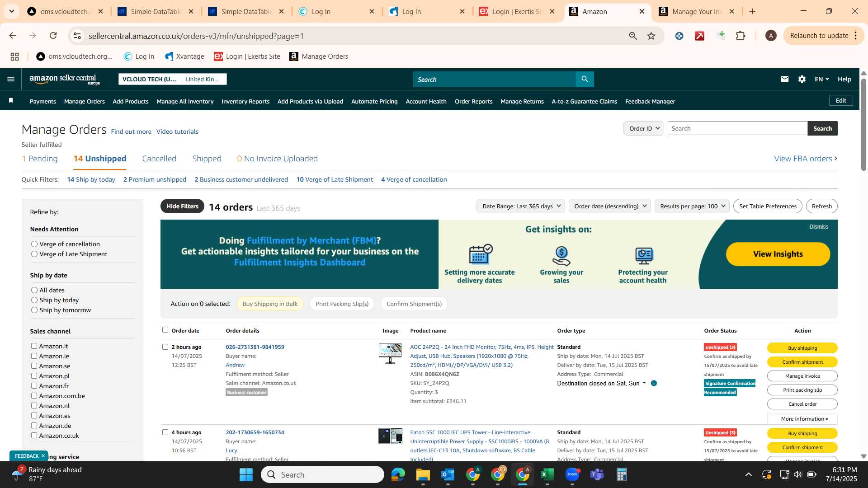
Task: Open Seller Central settings gear
Action: [x=802, y=79]
